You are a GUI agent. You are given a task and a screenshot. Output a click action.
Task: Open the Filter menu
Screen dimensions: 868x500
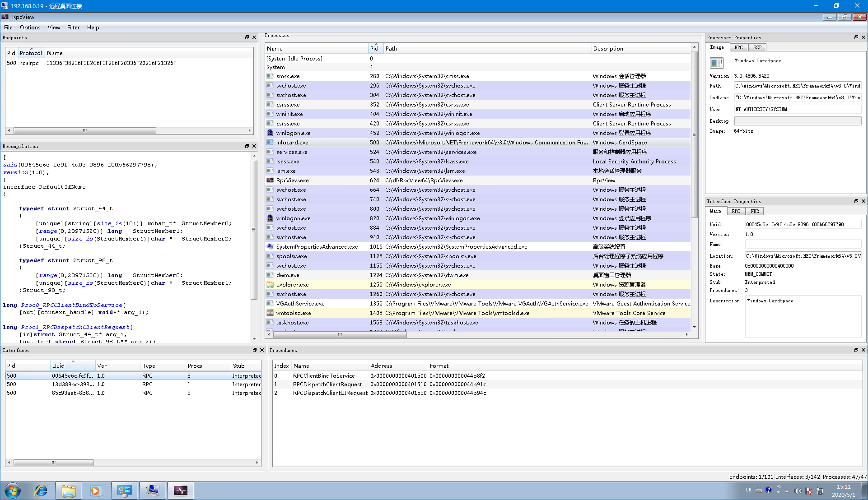pos(73,28)
